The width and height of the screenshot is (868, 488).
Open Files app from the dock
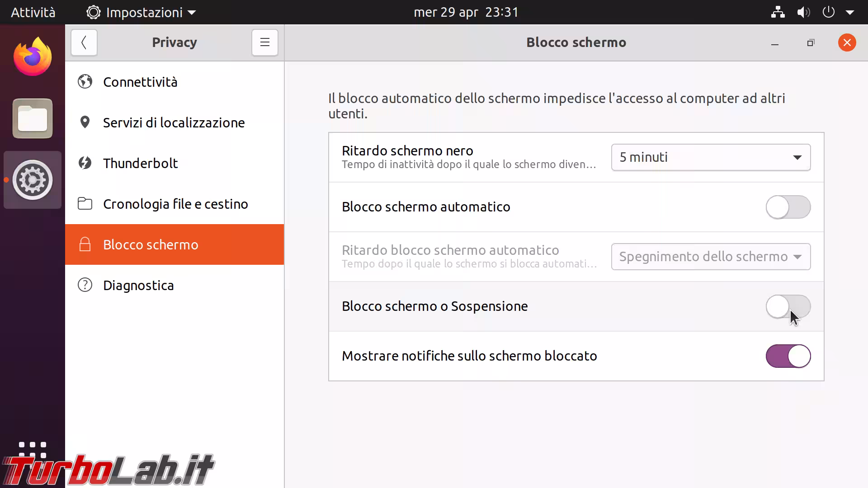point(33,118)
